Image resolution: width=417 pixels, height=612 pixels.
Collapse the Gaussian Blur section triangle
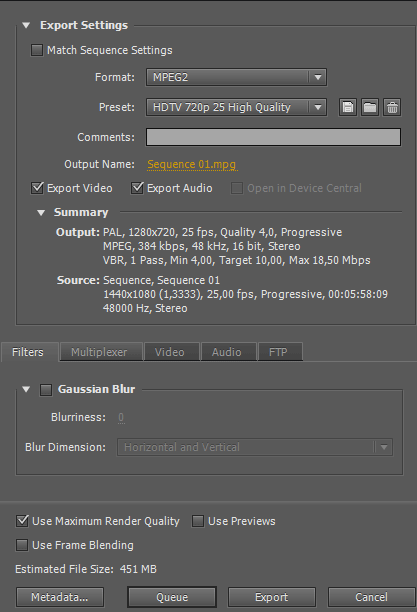tap(26, 389)
